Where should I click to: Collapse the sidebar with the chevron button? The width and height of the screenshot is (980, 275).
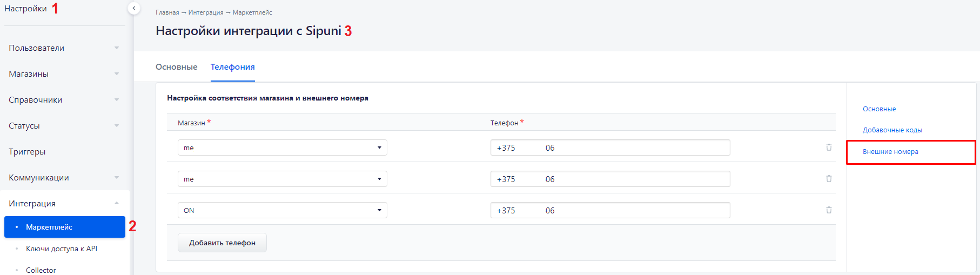[134, 8]
